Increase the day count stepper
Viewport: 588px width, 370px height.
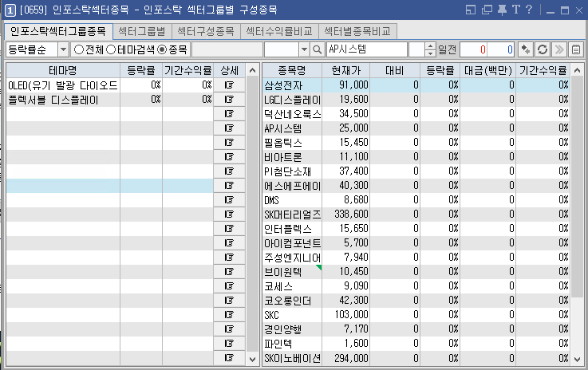(431, 46)
